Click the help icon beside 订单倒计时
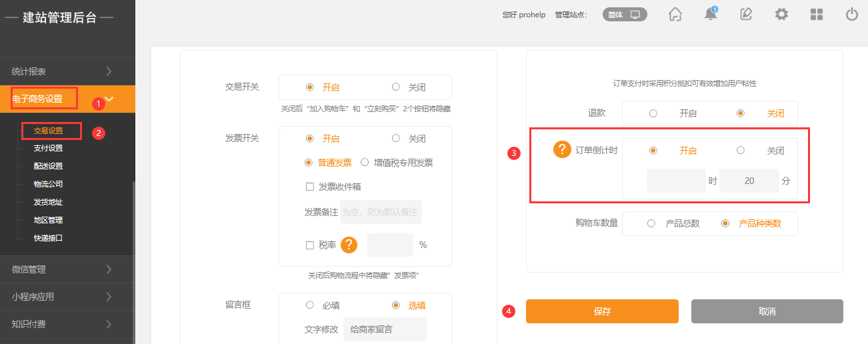 click(562, 150)
